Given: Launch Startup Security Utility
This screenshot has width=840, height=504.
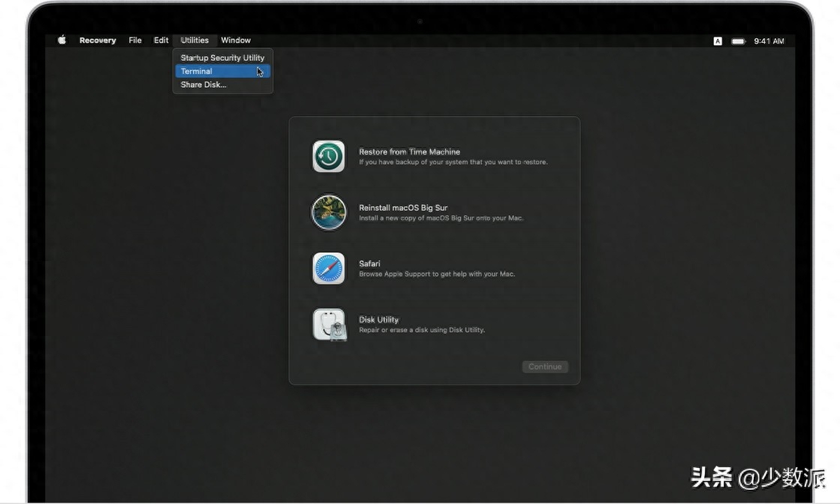Looking at the screenshot, I should pos(222,57).
